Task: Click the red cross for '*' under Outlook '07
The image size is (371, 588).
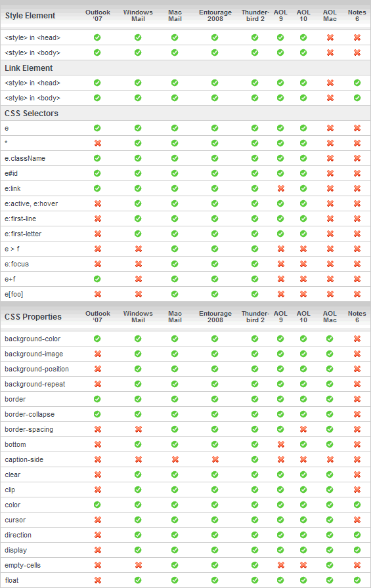Action: point(98,143)
